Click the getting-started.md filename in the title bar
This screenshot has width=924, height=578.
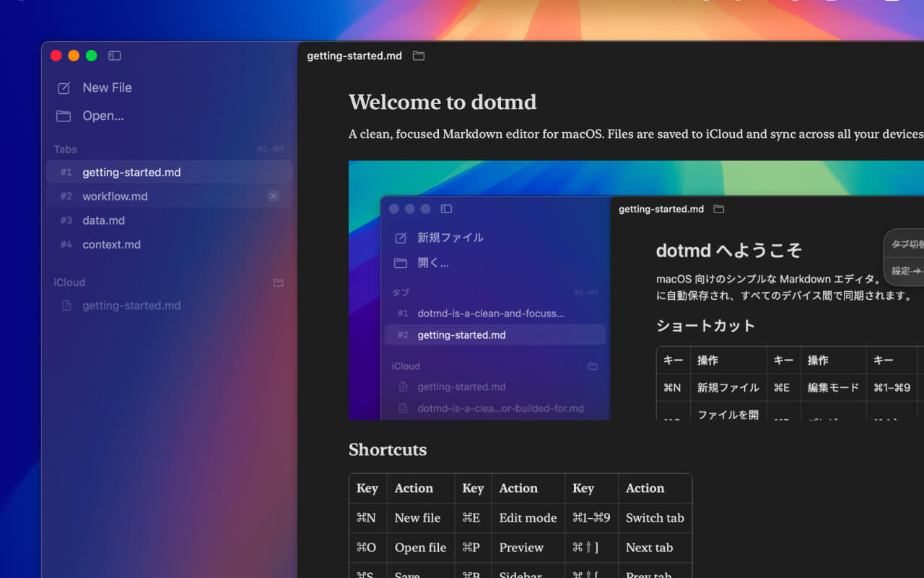coord(354,55)
